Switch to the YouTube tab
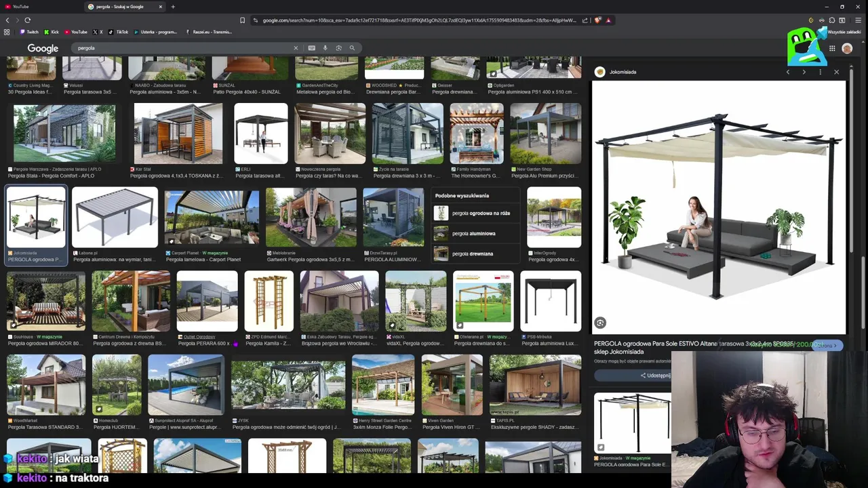 click(x=42, y=7)
